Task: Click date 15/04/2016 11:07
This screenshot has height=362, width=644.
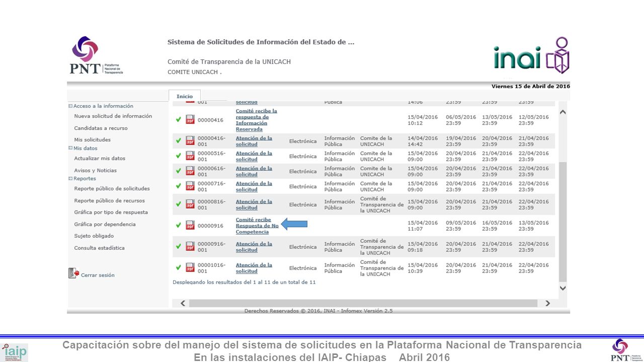Action: pyautogui.click(x=423, y=226)
